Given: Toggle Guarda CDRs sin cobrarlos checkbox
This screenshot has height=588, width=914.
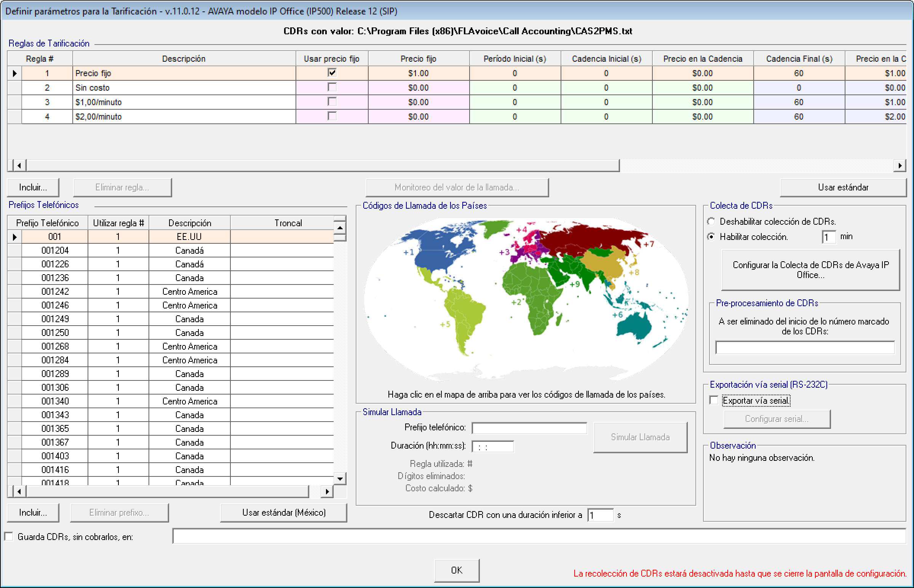Looking at the screenshot, I should 9,537.
